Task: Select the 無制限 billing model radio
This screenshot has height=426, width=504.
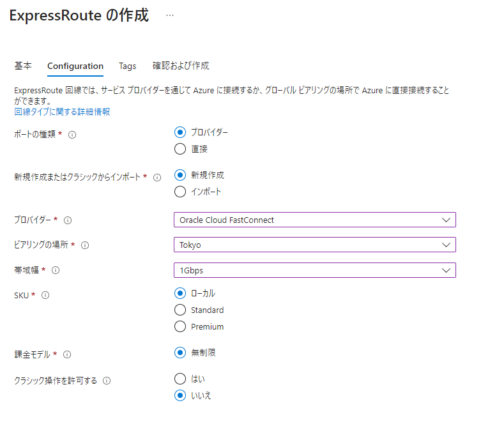Action: (x=180, y=353)
